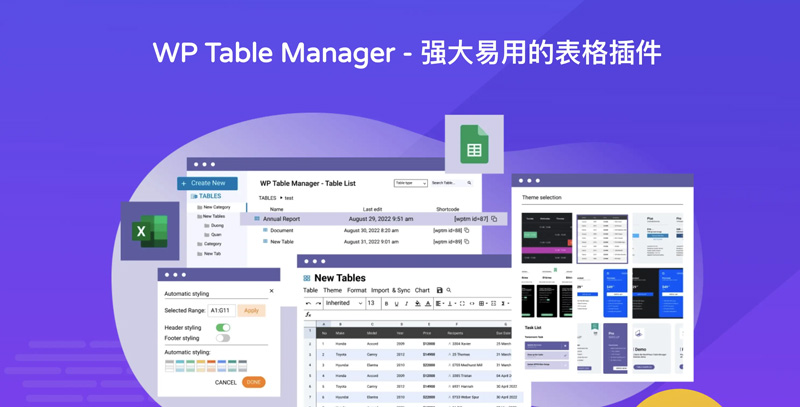
Task: Open the Format menu in editor
Action: 357,290
